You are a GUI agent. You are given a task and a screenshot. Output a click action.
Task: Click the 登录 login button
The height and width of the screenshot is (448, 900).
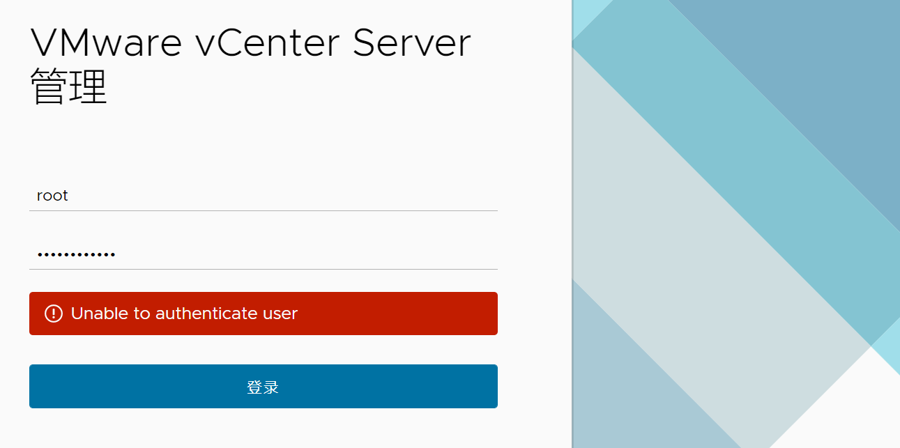coord(263,387)
